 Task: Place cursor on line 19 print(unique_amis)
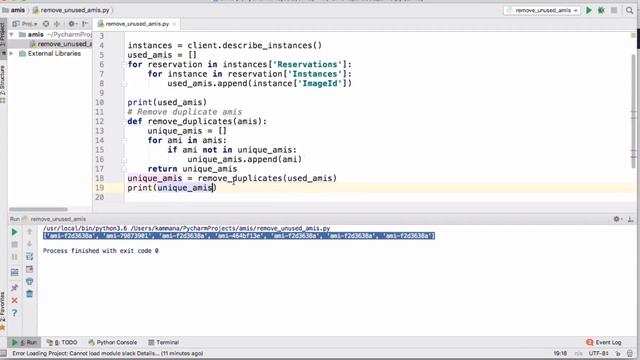point(172,188)
